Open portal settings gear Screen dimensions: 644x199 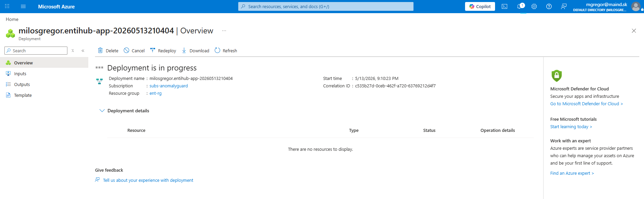[534, 6]
